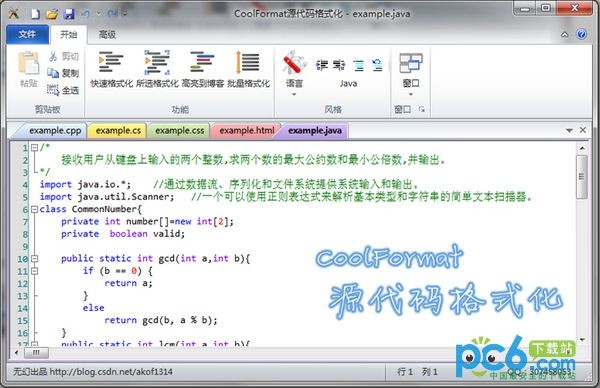Switch to the 高级 ribbon tab
This screenshot has width=600, height=388.
click(x=107, y=35)
